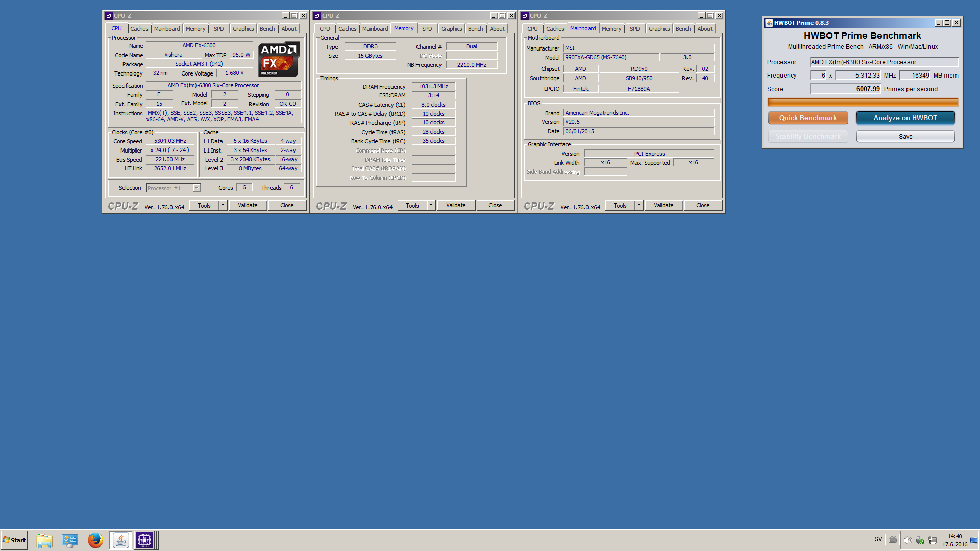
Task: Click Validate in first CPU-Z window
Action: click(x=248, y=205)
